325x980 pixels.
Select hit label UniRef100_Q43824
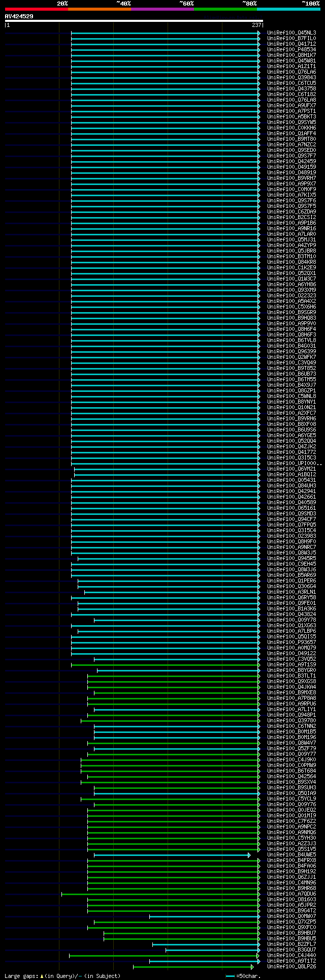tap(291, 615)
